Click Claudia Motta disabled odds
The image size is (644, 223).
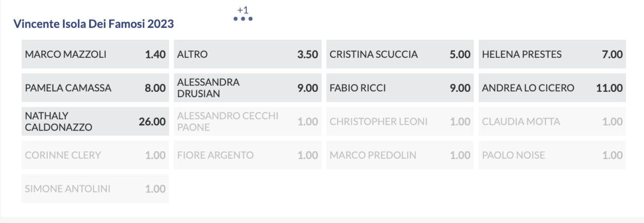[x=552, y=121]
